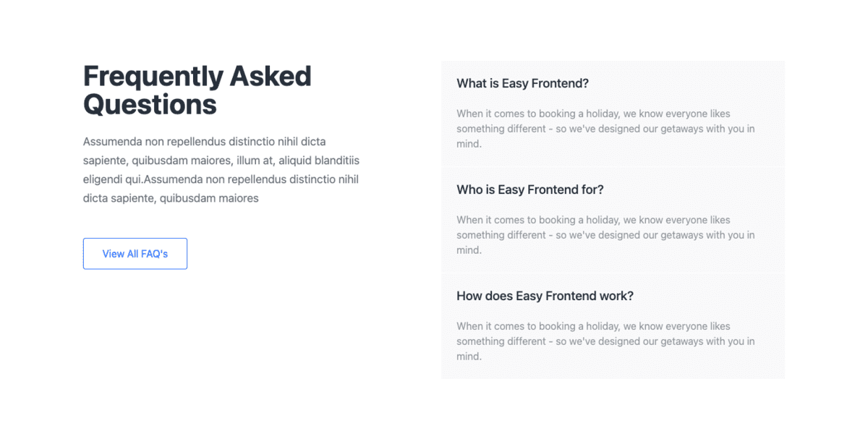Click inside the View All FAQ's outlined box
The image size is (868, 439).
click(135, 253)
